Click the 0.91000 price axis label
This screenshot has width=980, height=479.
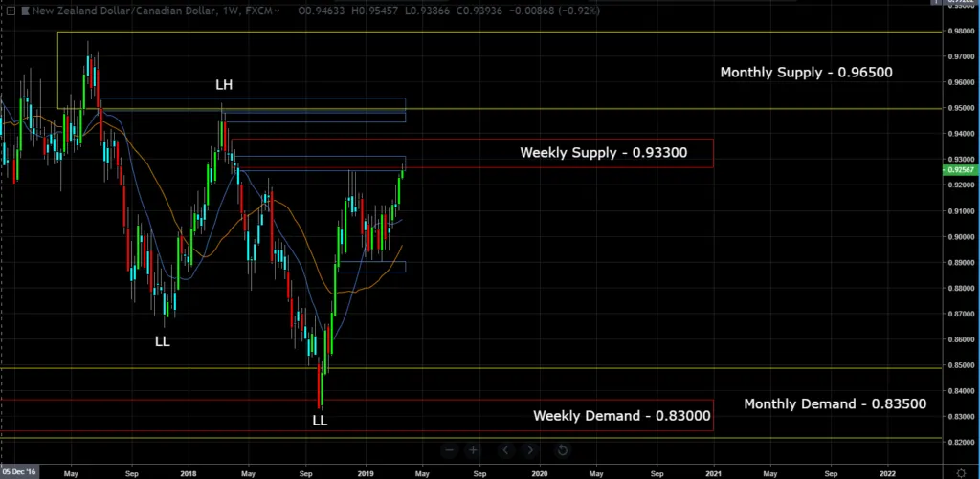point(963,211)
